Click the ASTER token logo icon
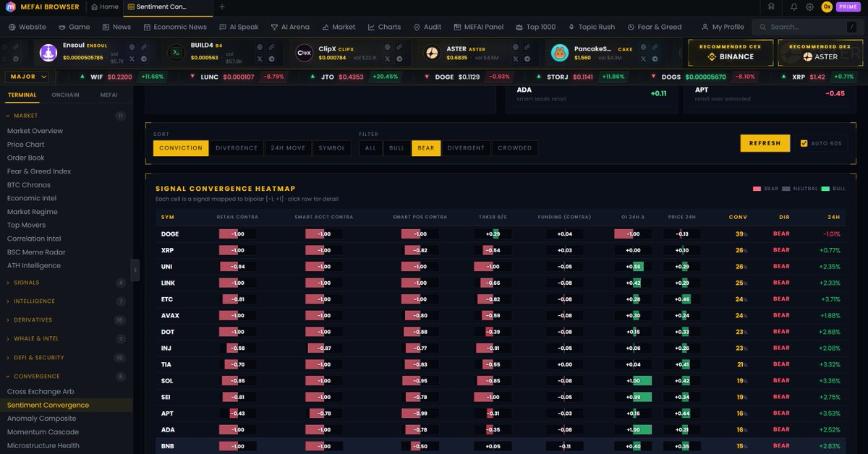Screen dimensions: 868x454 coord(432,52)
